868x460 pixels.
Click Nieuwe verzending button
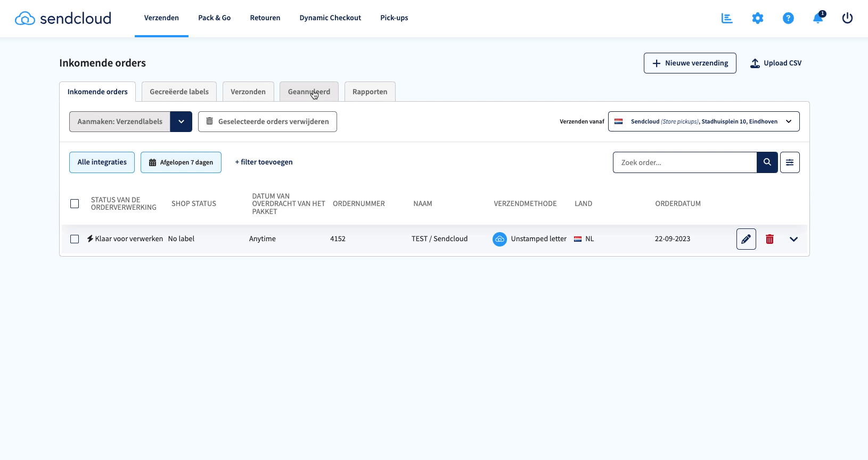point(690,63)
